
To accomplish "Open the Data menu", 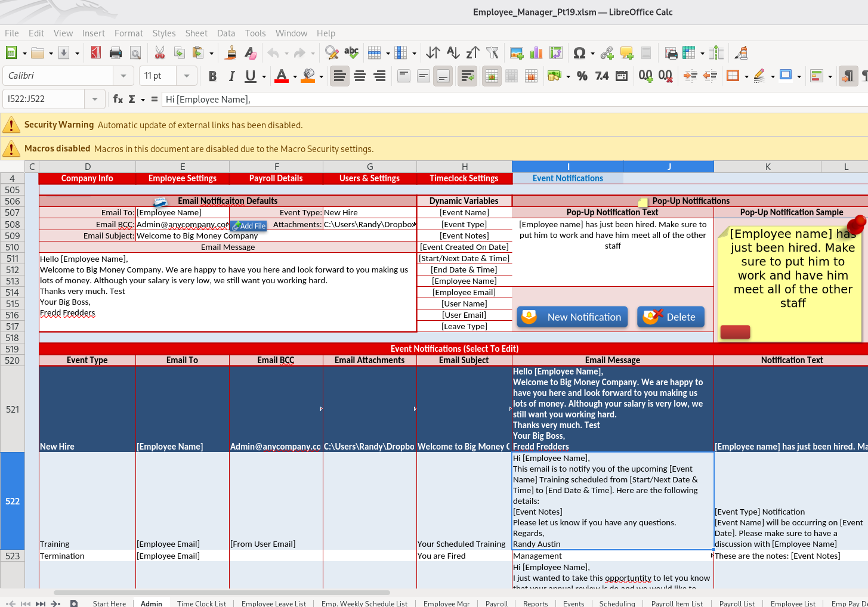I will [x=226, y=33].
